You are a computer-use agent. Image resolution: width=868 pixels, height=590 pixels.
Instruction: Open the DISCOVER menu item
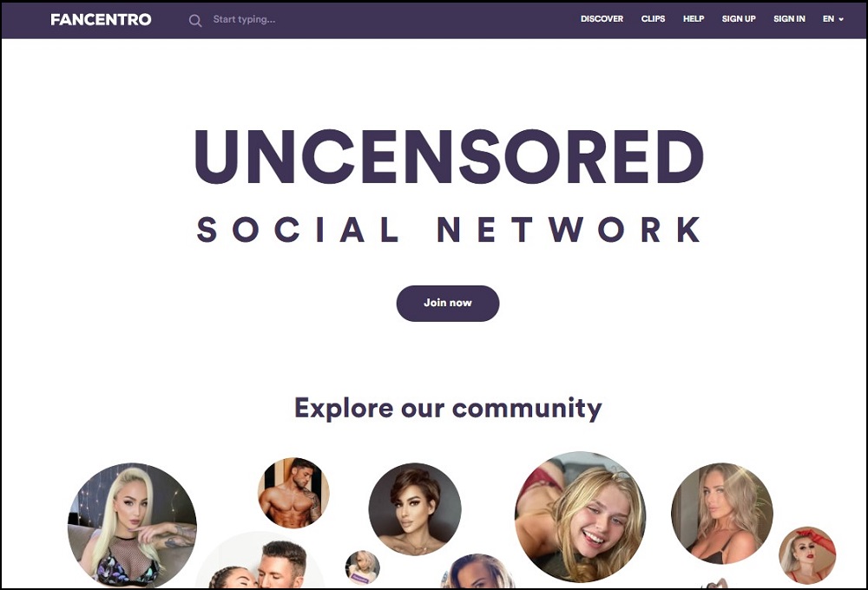click(602, 19)
